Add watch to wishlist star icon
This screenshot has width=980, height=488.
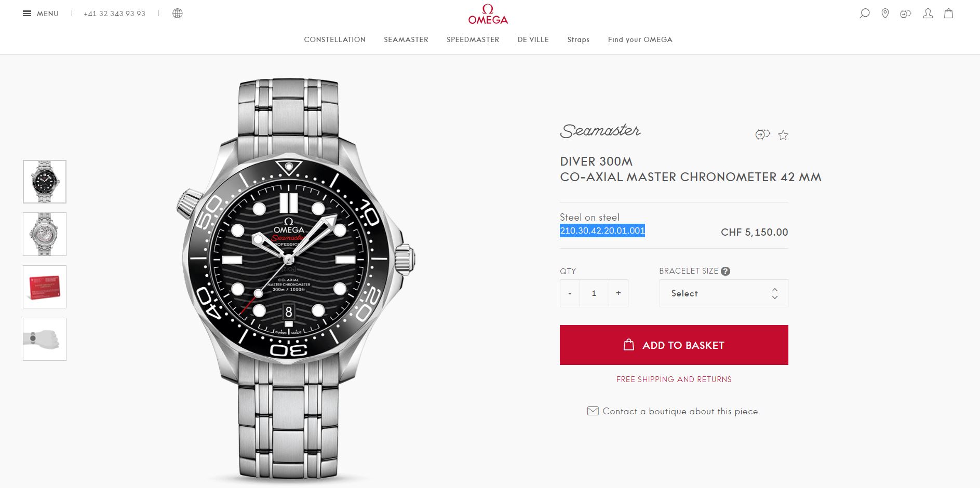click(783, 135)
